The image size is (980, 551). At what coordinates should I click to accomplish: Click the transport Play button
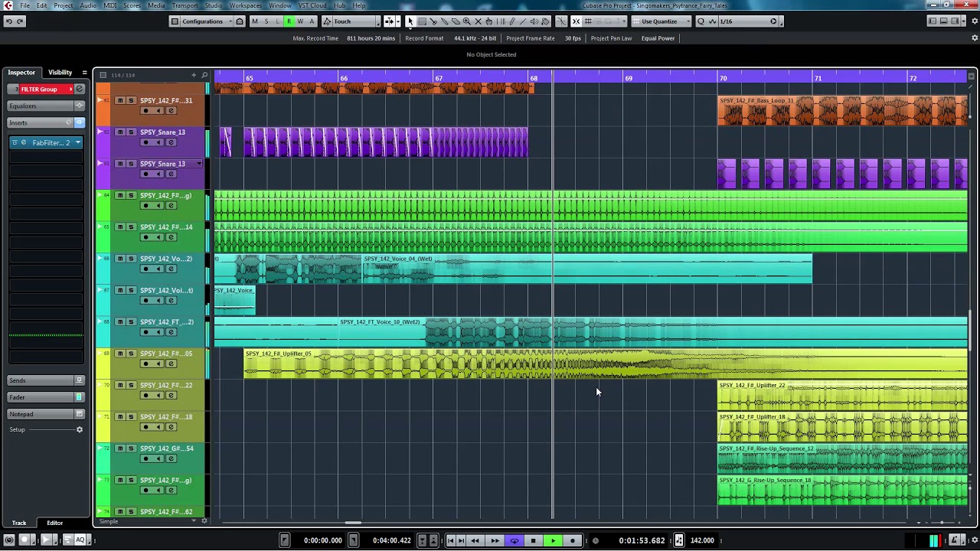(x=553, y=540)
